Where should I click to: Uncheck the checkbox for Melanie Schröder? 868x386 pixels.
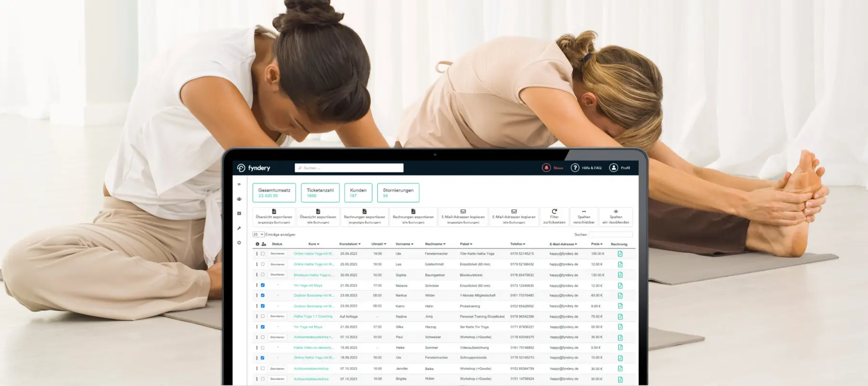point(263,285)
